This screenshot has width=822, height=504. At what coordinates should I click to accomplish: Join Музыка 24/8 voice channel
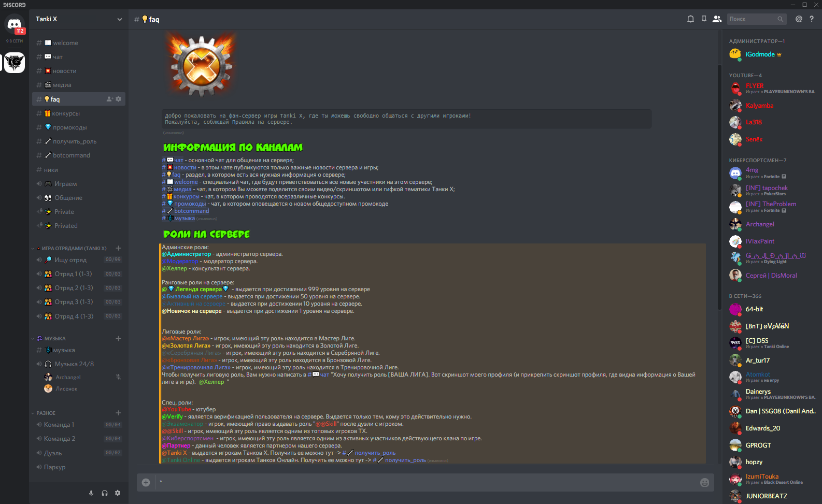(79, 364)
